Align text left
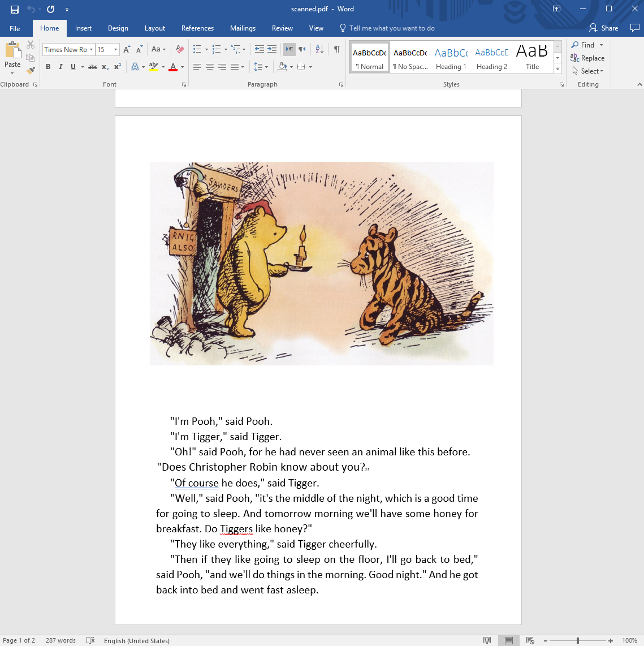The image size is (644, 646). (197, 67)
